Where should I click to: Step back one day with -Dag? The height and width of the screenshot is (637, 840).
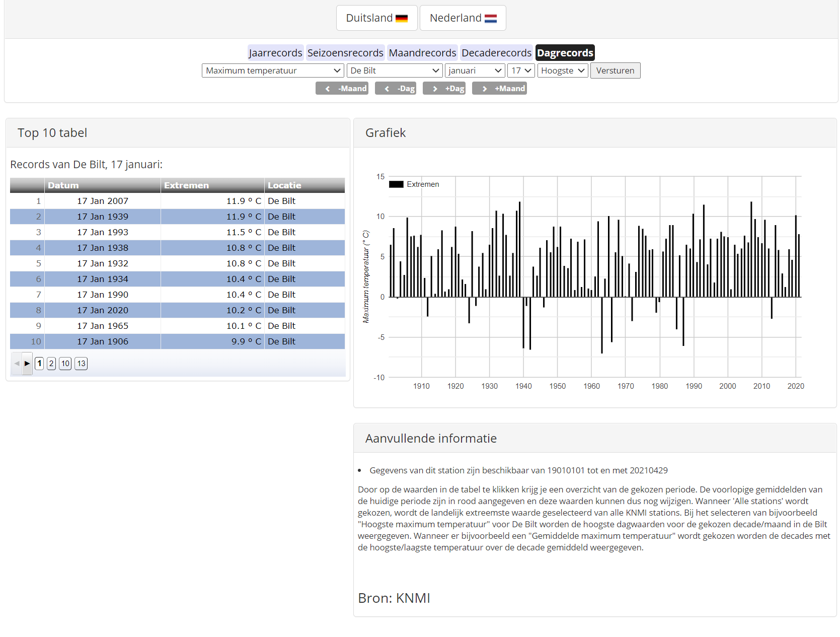(x=396, y=89)
